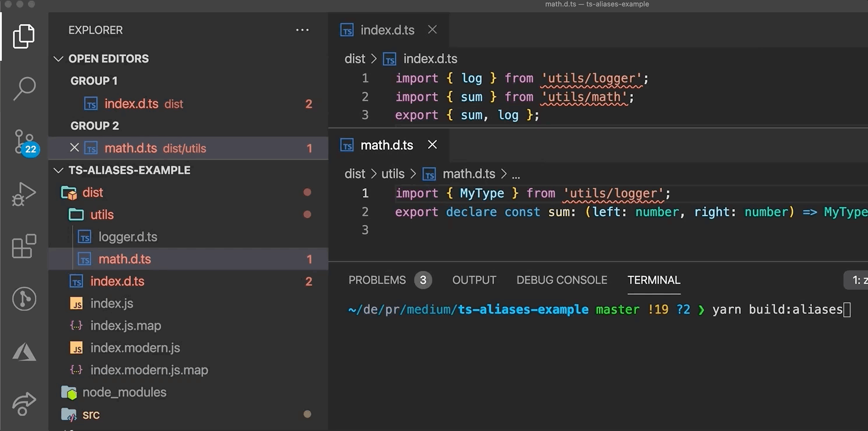
Task: Open the Azure icon in activity bar
Action: pyautogui.click(x=24, y=352)
